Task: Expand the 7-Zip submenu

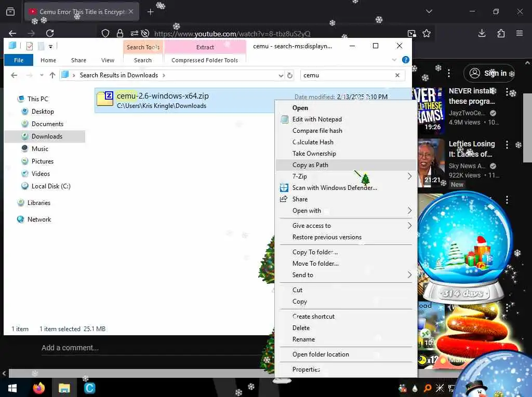Action: (346, 176)
